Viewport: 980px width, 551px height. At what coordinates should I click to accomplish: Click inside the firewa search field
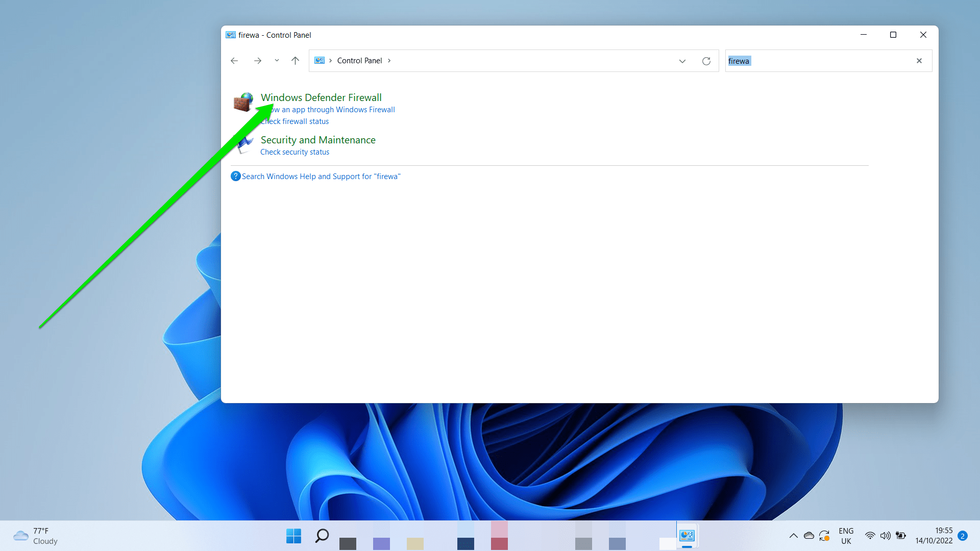(x=791, y=61)
